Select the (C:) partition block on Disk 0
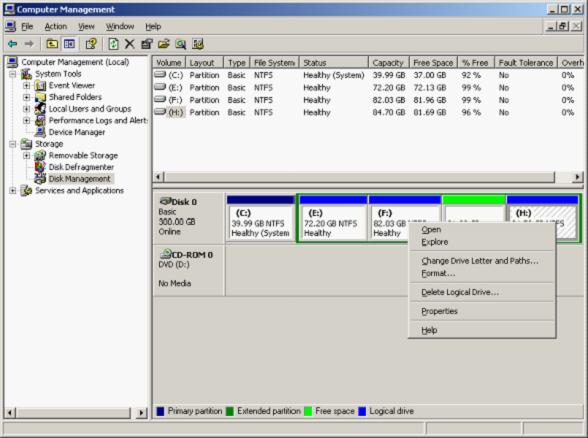This screenshot has height=438, width=588. tap(261, 218)
